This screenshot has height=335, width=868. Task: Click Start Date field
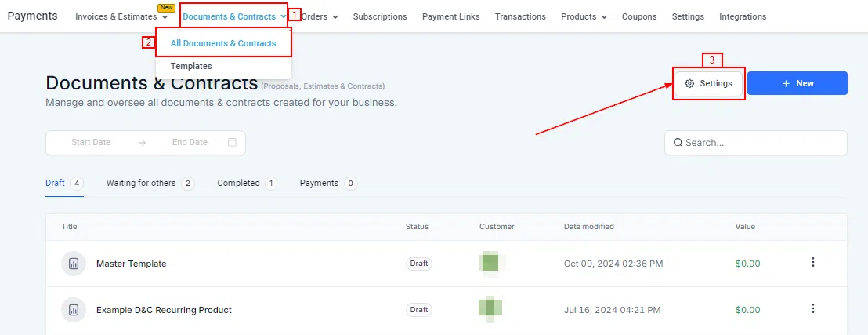tap(91, 143)
